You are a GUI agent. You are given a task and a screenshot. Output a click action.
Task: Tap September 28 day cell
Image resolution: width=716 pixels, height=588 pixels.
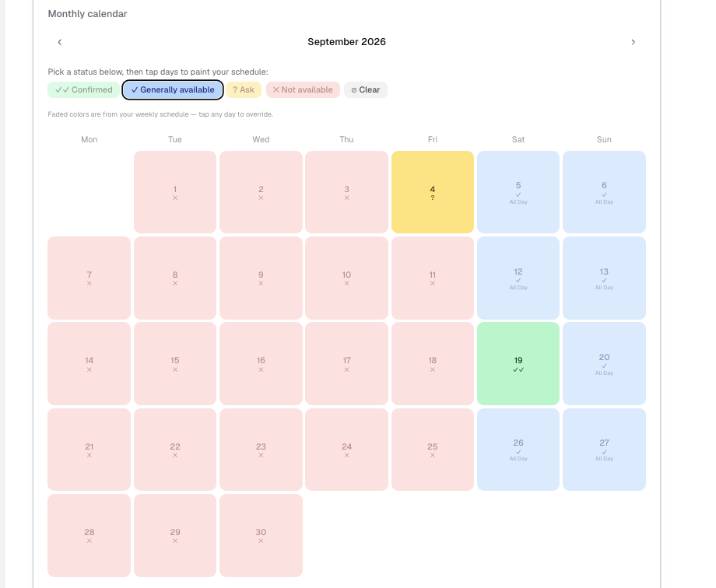click(89, 535)
